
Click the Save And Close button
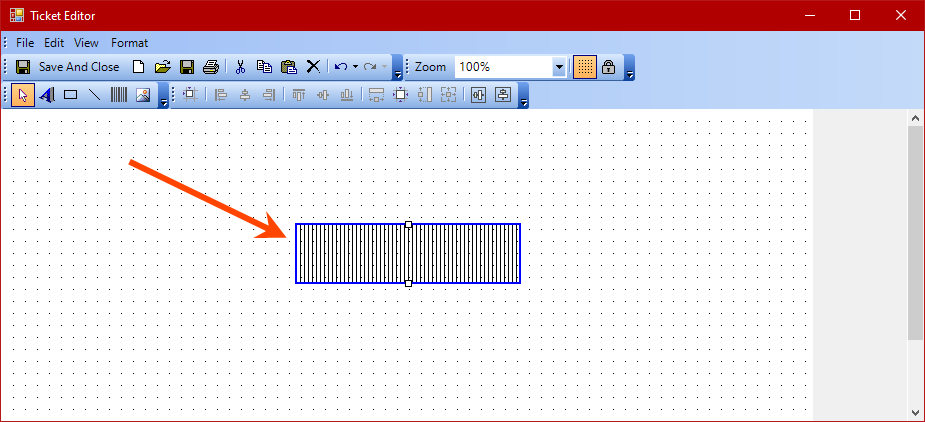[79, 67]
